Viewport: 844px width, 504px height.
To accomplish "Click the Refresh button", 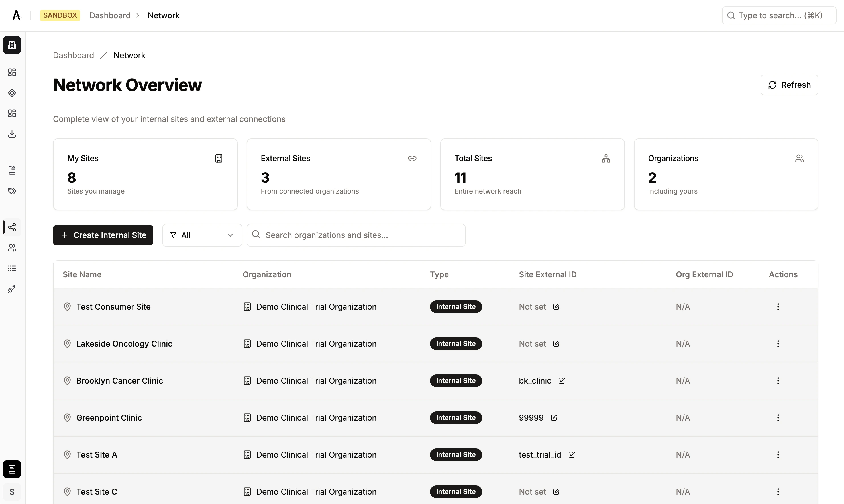I will pos(789,85).
